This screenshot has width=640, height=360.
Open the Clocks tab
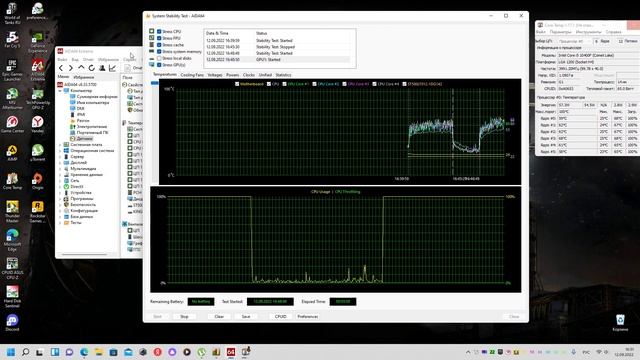coord(249,75)
